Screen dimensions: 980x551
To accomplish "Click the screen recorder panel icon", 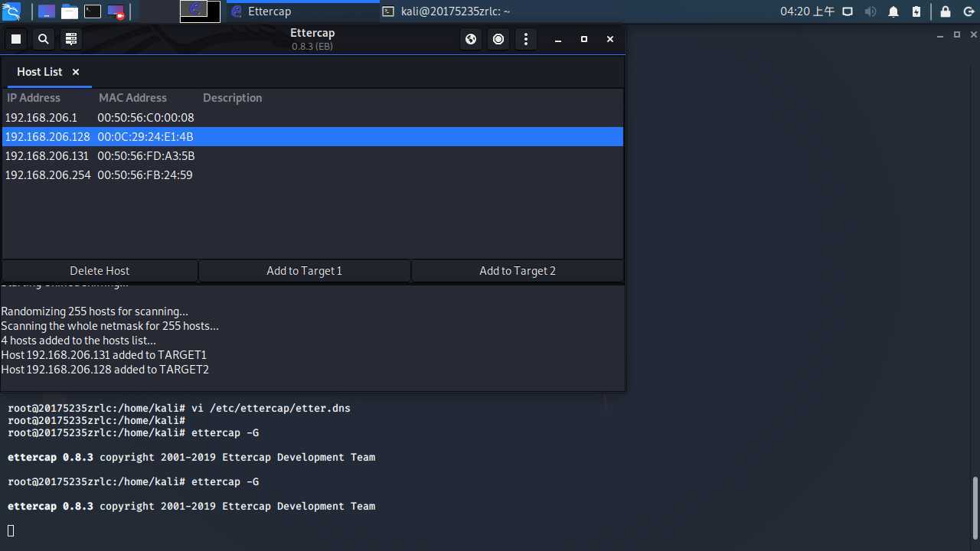I will pyautogui.click(x=116, y=11).
